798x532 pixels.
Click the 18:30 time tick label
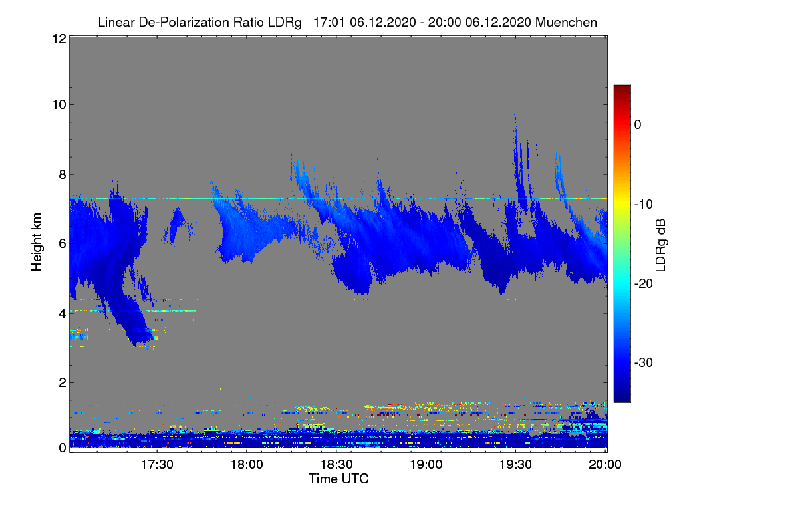point(337,464)
